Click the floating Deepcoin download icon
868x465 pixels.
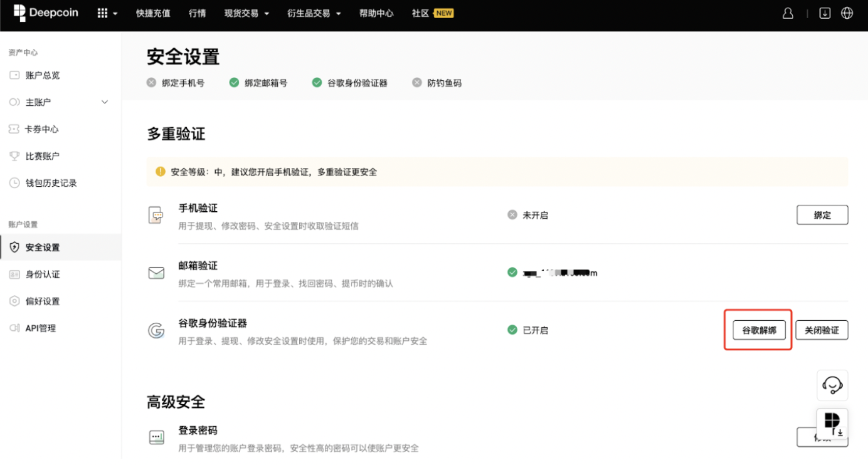click(832, 424)
